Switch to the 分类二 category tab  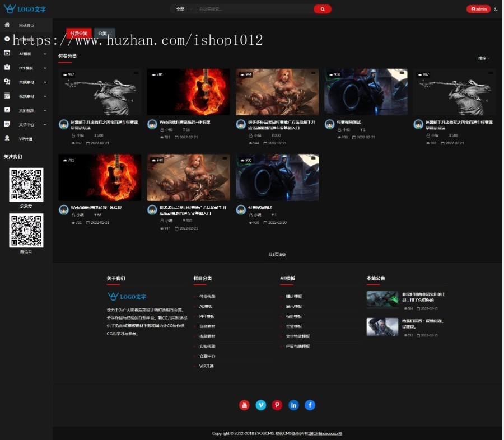(105, 33)
